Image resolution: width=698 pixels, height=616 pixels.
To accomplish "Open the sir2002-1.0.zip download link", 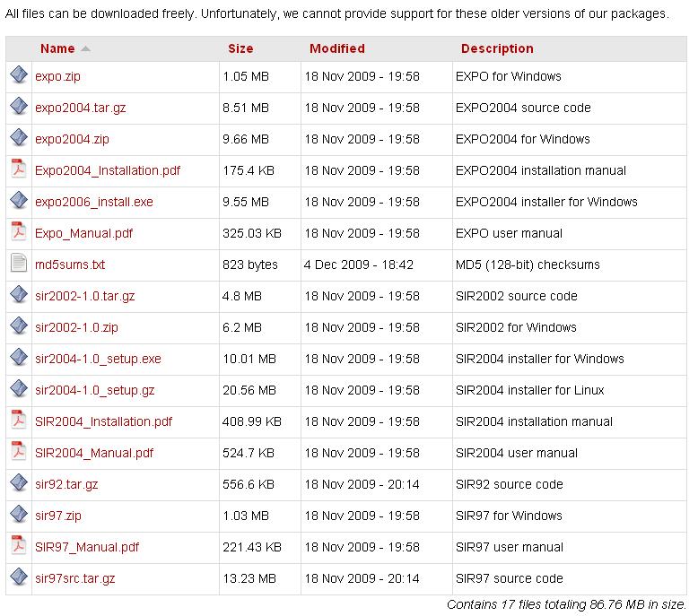I will (76, 327).
